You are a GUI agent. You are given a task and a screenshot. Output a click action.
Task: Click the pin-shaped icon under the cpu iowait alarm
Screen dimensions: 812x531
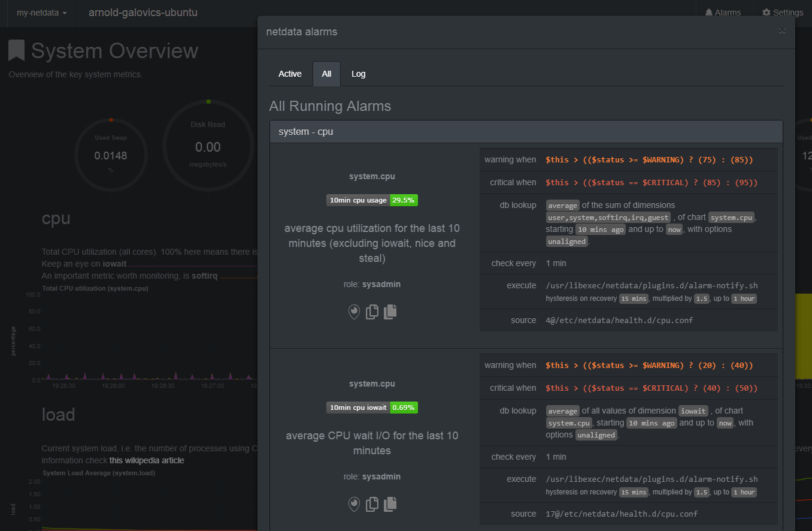(x=355, y=504)
